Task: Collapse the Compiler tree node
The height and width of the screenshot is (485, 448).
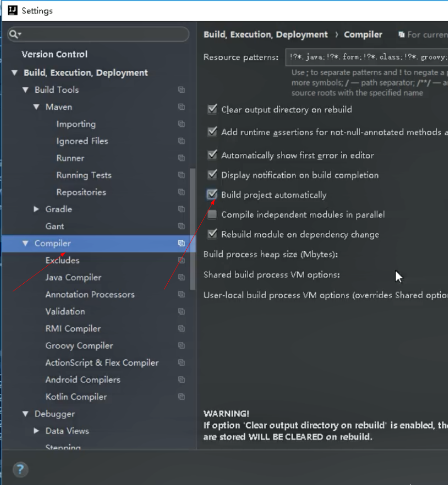Action: [x=26, y=243]
